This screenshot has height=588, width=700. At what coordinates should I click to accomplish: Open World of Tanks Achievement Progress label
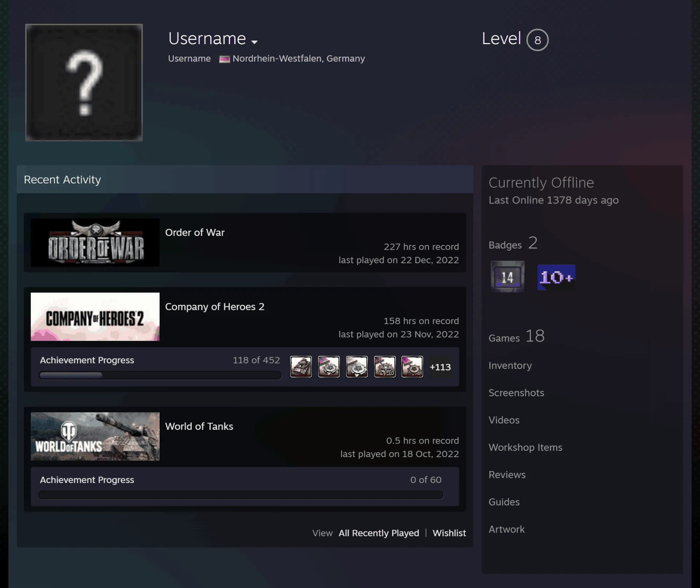tap(87, 480)
